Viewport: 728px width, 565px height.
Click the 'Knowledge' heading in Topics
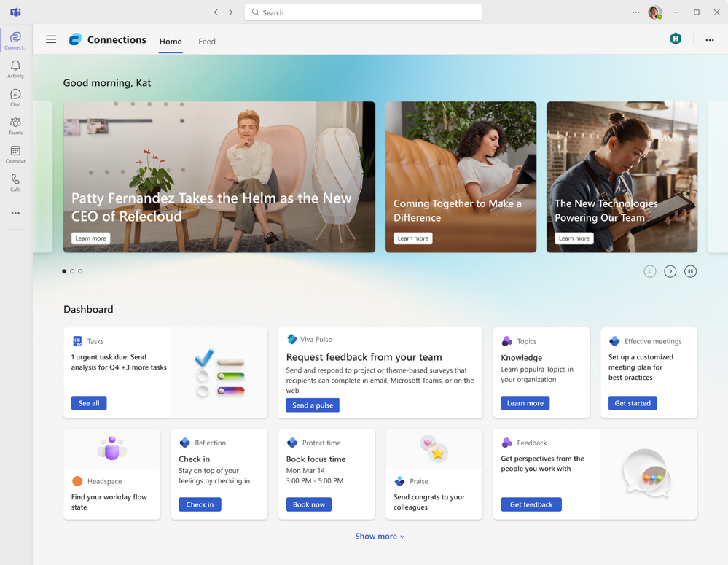click(521, 358)
